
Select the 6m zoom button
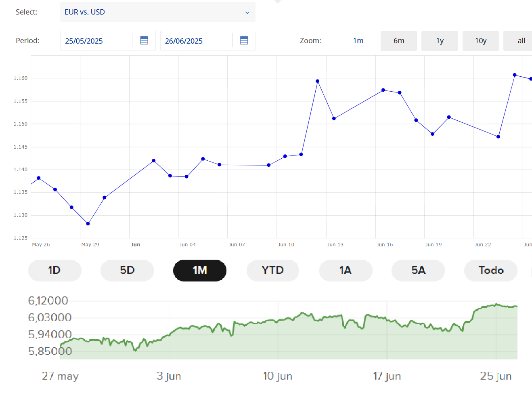pyautogui.click(x=399, y=41)
